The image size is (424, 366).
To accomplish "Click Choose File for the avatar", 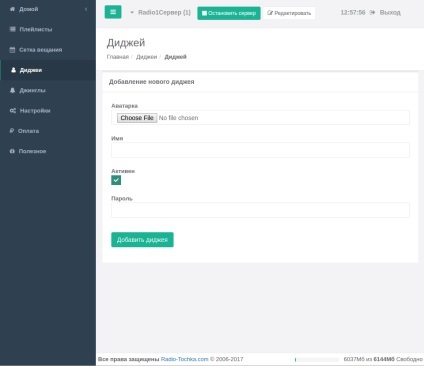I will click(x=137, y=118).
